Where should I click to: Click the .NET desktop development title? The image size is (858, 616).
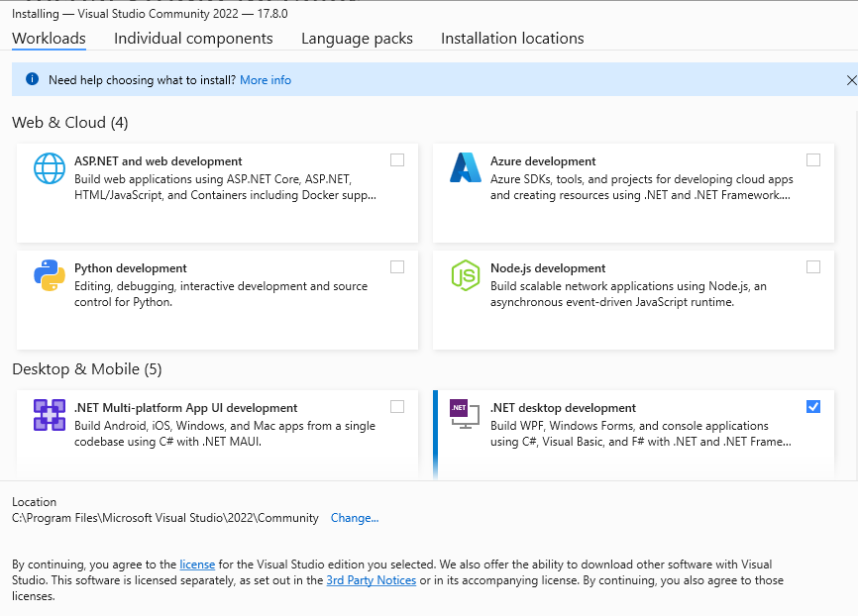(x=563, y=408)
